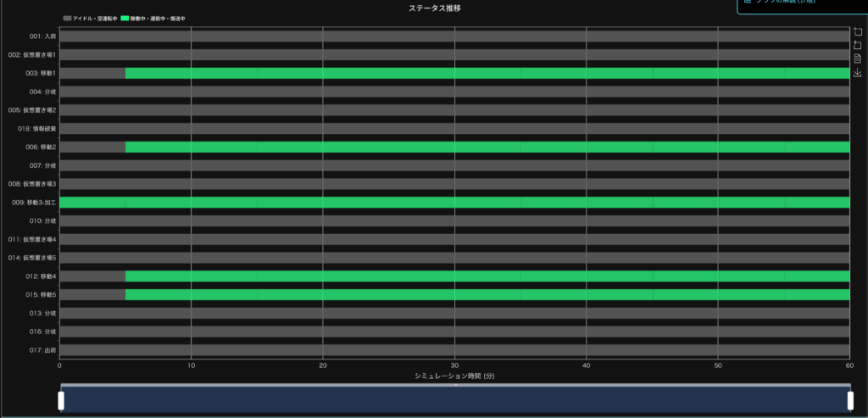Click the gray bar for 017: 出荷

coord(454,350)
